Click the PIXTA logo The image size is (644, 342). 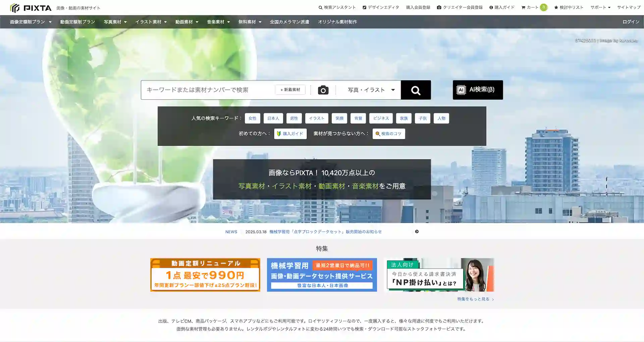[31, 8]
